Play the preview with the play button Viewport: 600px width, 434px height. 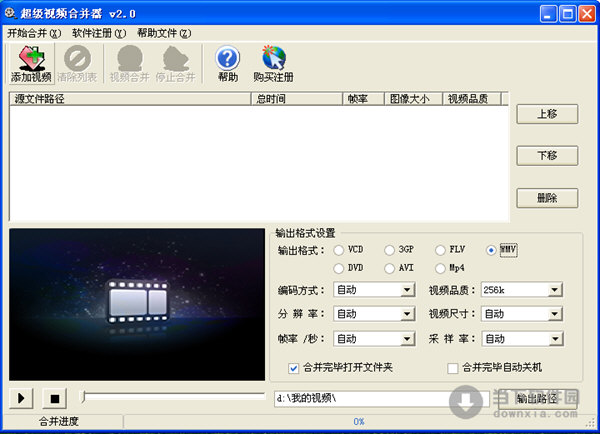(x=21, y=398)
